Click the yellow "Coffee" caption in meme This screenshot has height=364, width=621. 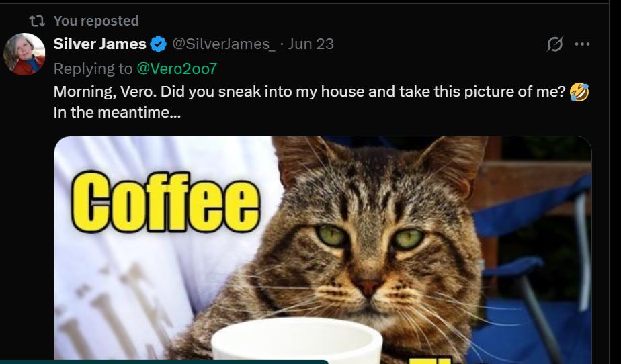click(165, 201)
